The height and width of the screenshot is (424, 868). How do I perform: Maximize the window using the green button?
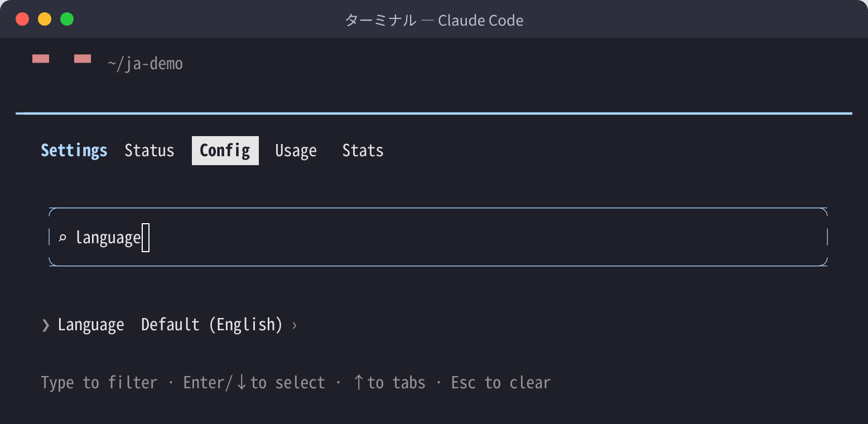[x=67, y=19]
